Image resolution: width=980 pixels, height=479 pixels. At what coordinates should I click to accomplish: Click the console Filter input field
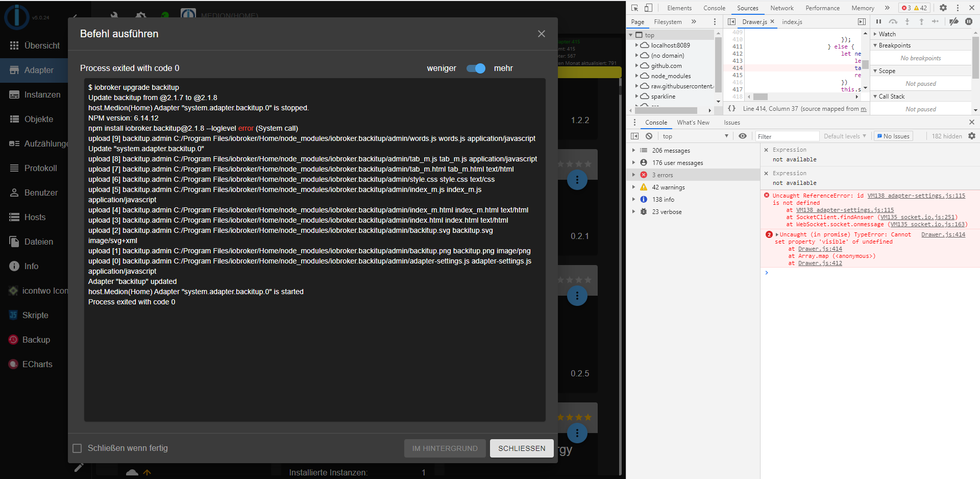pyautogui.click(x=787, y=136)
